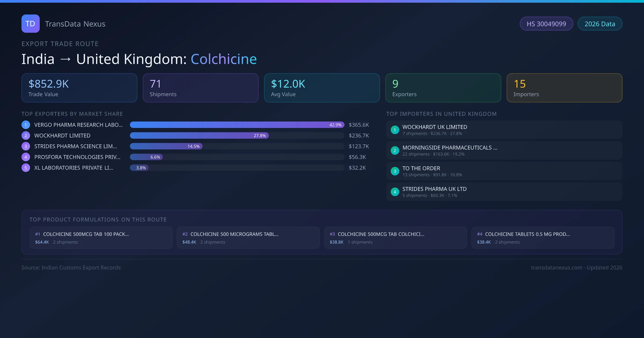Click rank 4 badge beside Prosfora Technologies
Viewport: 644px width, 338px height.
[x=26, y=157]
